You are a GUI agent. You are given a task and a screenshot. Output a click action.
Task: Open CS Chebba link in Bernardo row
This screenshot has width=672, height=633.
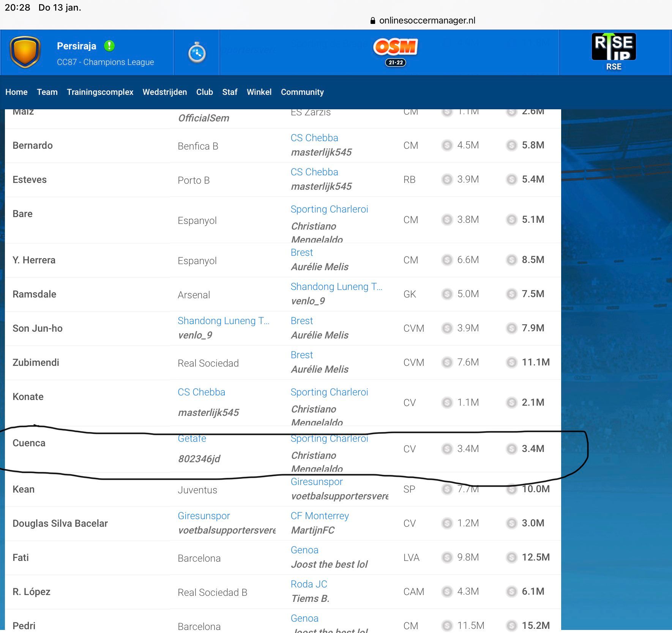314,138
